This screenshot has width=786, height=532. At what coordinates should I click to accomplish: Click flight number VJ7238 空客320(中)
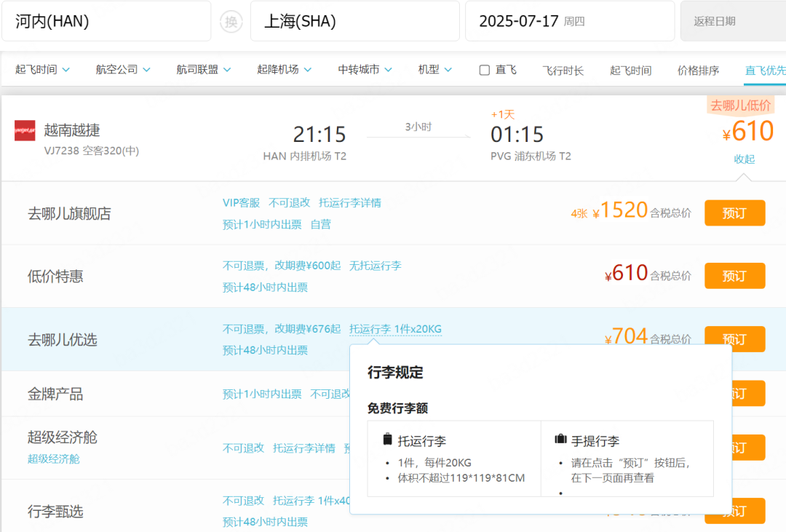(x=91, y=151)
